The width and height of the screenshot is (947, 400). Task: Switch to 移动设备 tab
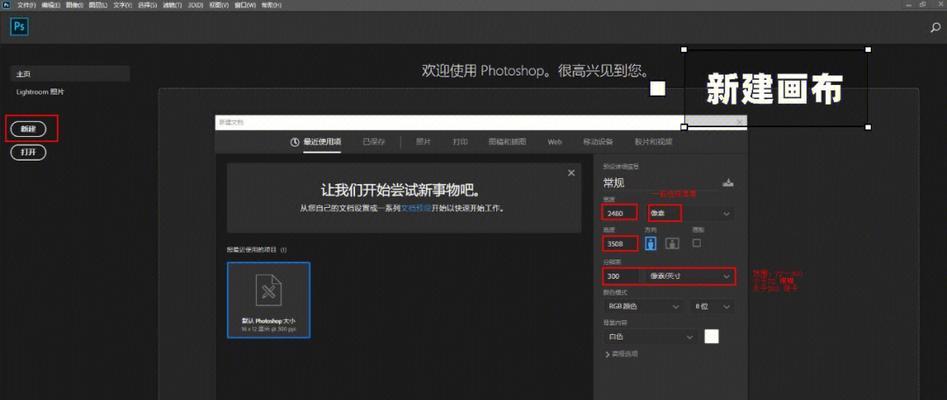[598, 142]
